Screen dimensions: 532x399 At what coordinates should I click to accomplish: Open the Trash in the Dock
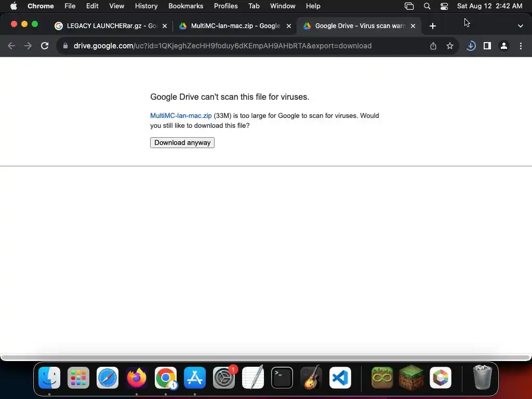click(x=482, y=377)
